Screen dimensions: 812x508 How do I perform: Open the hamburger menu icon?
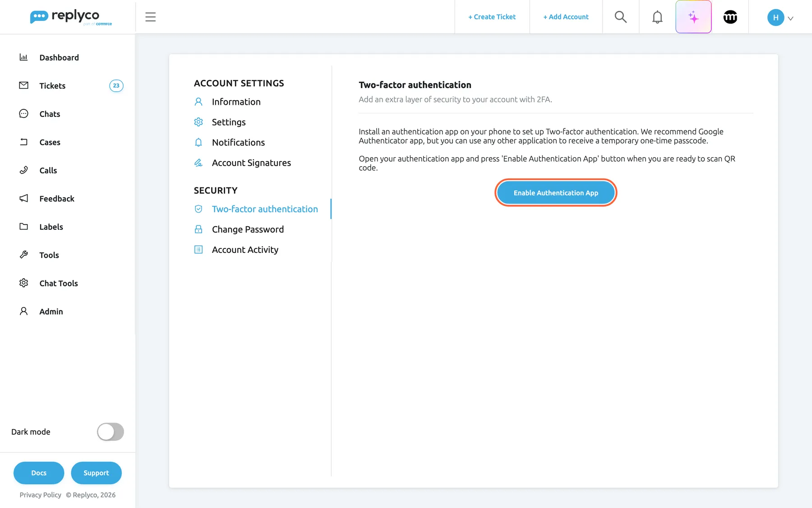(150, 17)
